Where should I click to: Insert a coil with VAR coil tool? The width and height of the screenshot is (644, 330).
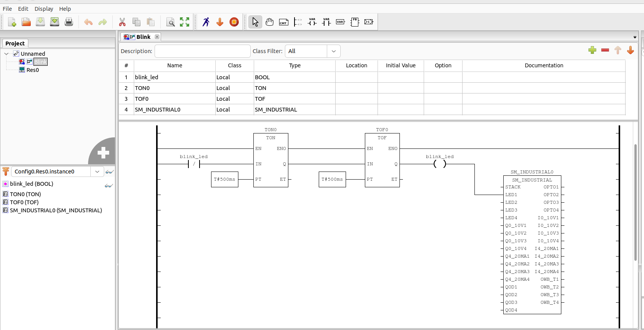tap(312, 22)
